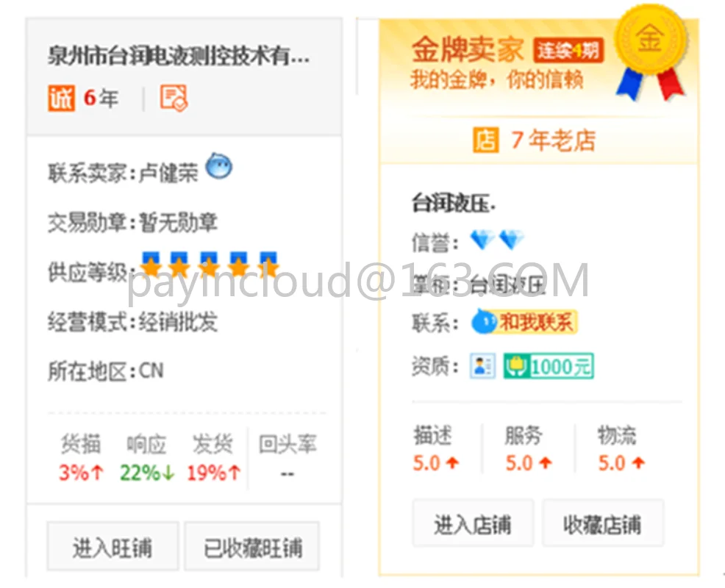
Task: Open the certification document icon beside 6年
Action: click(x=174, y=98)
